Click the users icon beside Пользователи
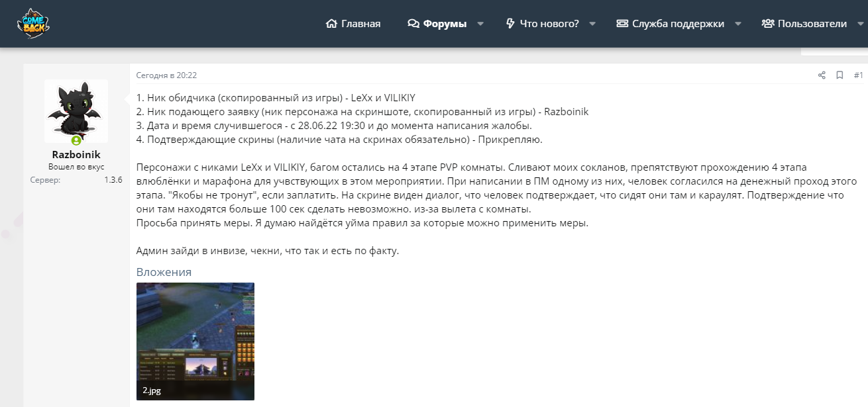This screenshot has width=868, height=407. coord(768,24)
